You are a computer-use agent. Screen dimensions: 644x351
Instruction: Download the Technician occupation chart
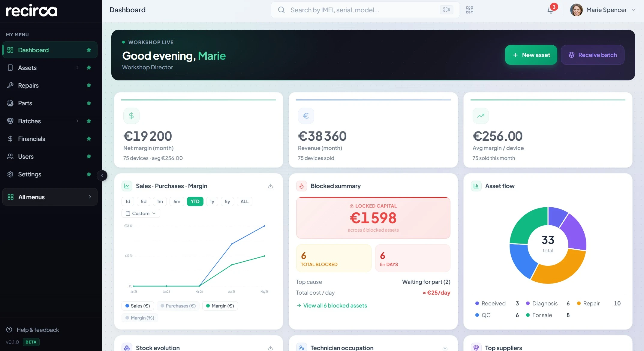pyautogui.click(x=445, y=348)
